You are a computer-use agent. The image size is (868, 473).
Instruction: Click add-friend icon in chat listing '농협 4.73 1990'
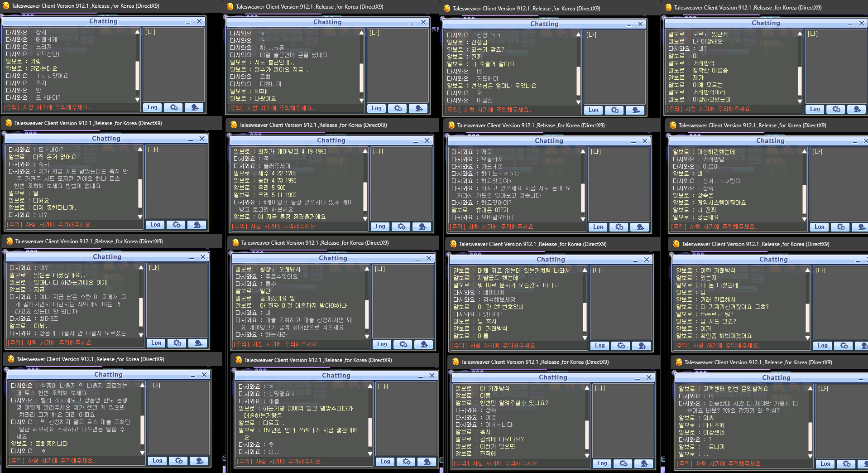coord(422,227)
